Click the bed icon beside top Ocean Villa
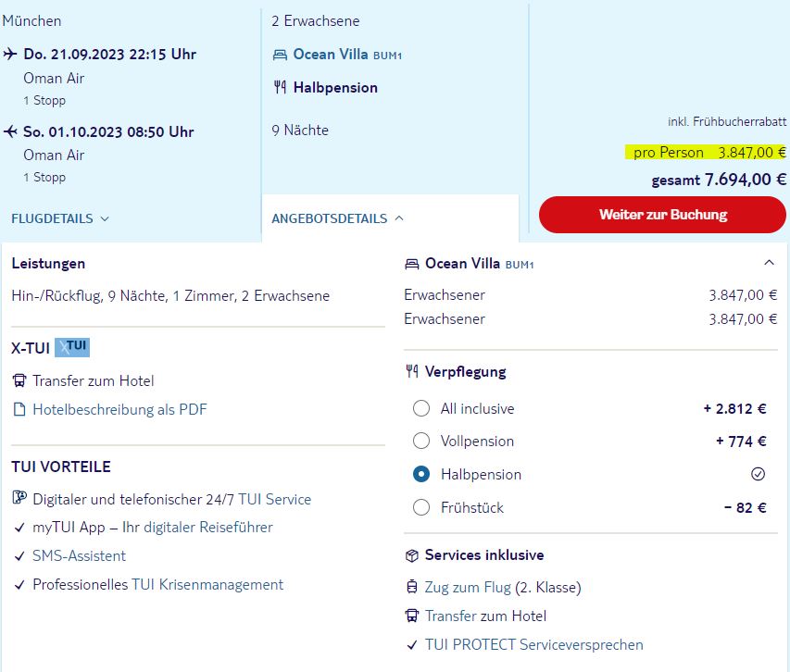The image size is (790, 672). point(280,55)
